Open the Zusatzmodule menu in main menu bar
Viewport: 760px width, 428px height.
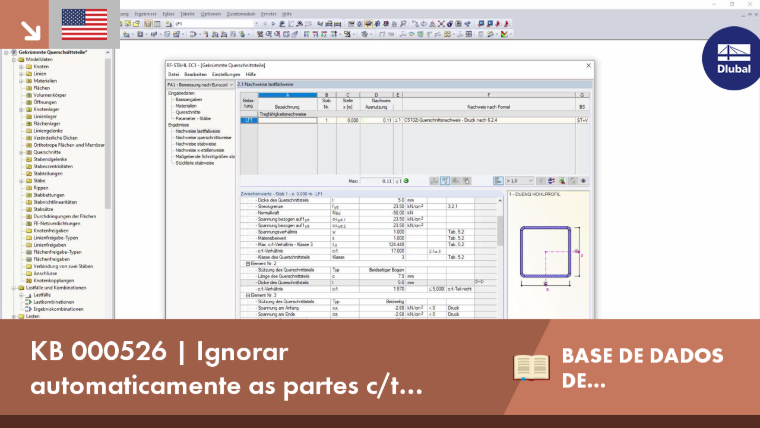(241, 14)
